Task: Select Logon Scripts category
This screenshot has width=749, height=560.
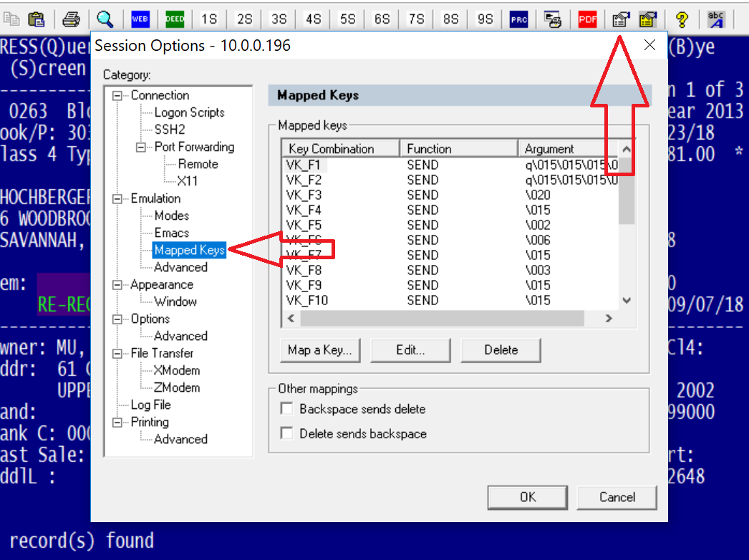Action: (189, 112)
